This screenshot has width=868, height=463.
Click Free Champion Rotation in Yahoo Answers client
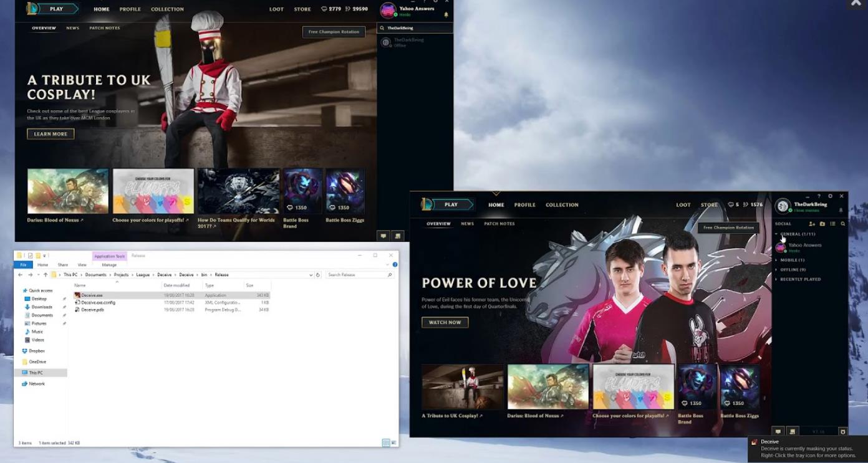point(334,32)
